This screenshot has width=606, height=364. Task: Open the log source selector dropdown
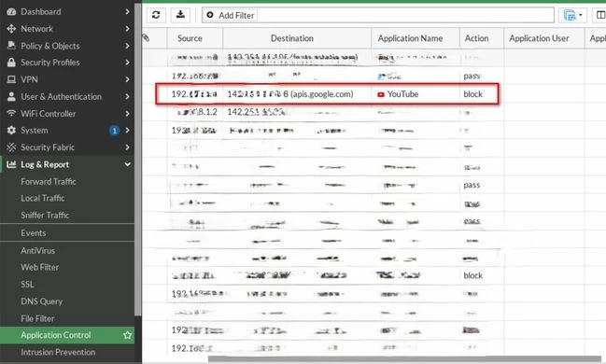[572, 15]
